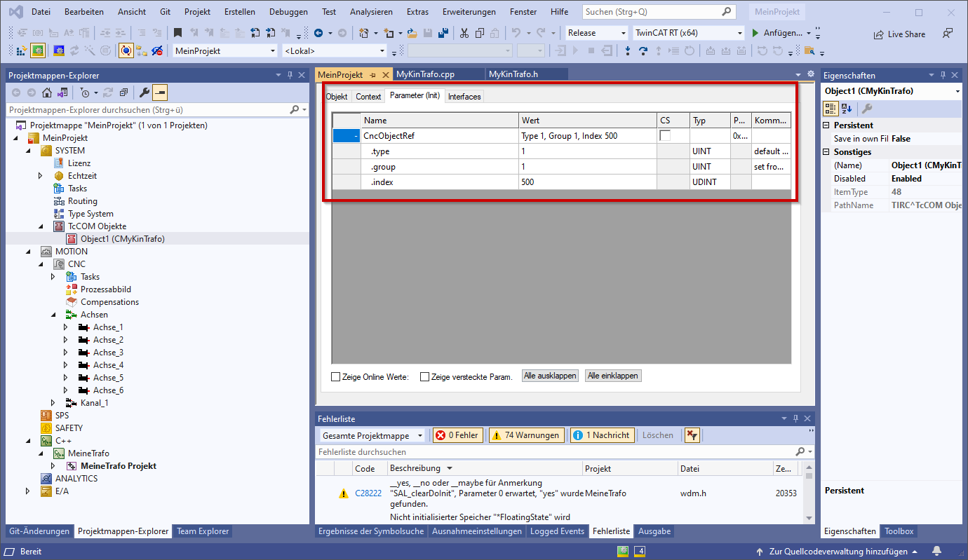This screenshot has height=560, width=968.
Task: Click the Home icon in Projektmappen-Explorer
Action: [47, 93]
